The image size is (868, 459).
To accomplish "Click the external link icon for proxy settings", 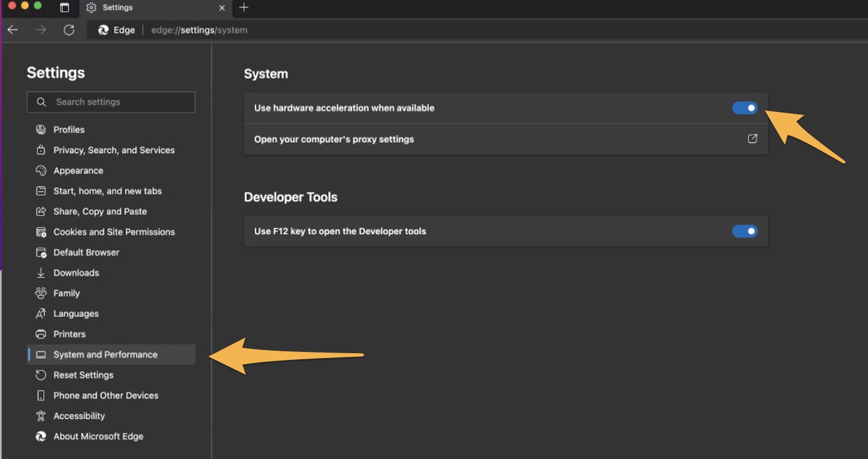I will [752, 139].
